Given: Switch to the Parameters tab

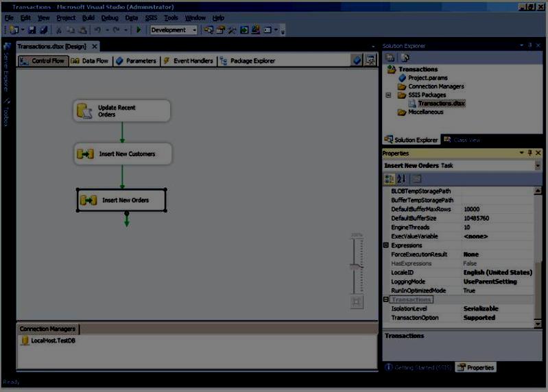Looking at the screenshot, I should tap(136, 61).
